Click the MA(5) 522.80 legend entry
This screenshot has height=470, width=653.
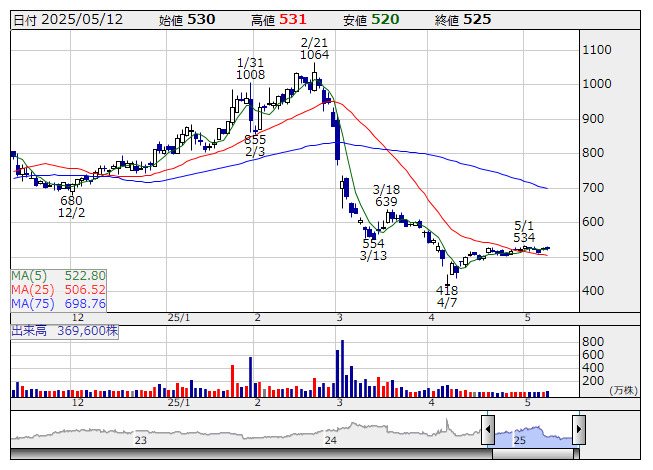click(x=58, y=276)
